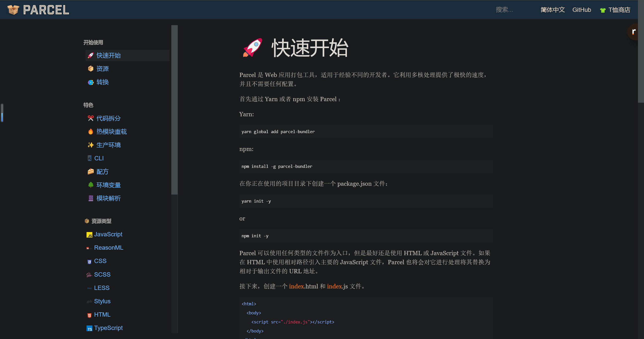Click the Parcel box logo icon
The width and height of the screenshot is (644, 339).
[13, 10]
